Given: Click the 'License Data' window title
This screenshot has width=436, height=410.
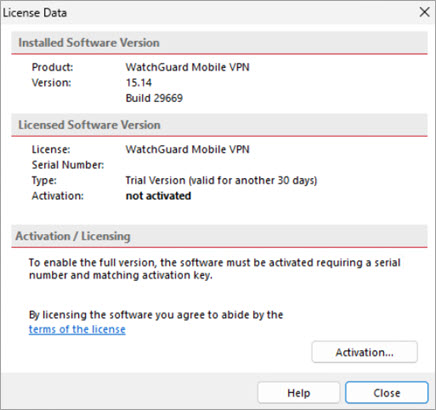Looking at the screenshot, I should (35, 13).
